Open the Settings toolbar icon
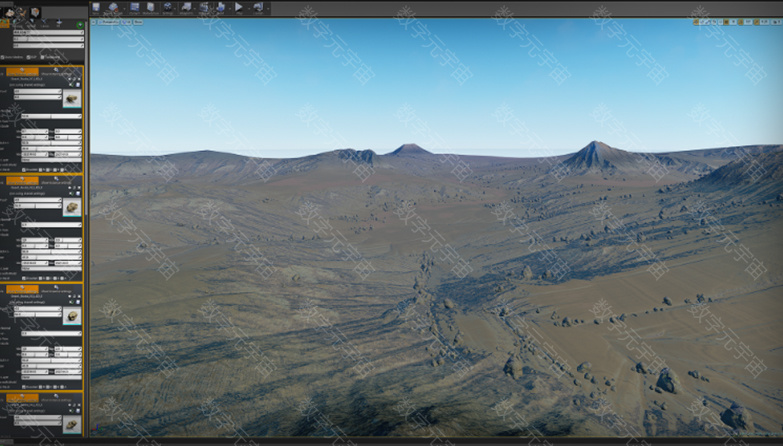This screenshot has height=446, width=783. pyautogui.click(x=168, y=7)
